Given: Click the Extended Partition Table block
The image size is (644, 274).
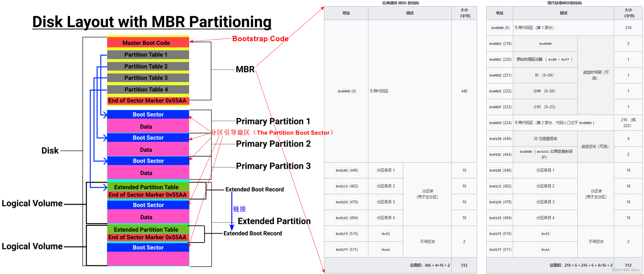Looking at the screenshot, I should (x=146, y=187).
